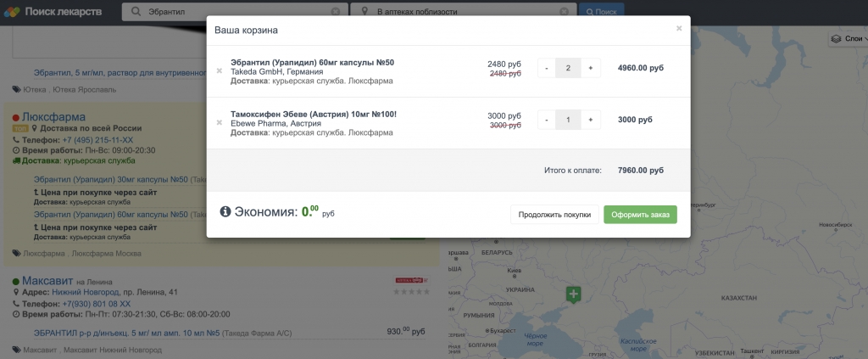Image resolution: width=868 pixels, height=359 pixels.
Task: Open Эбрантил 60мг капсулы №50 listing in Люксфарма
Action: coord(111,215)
